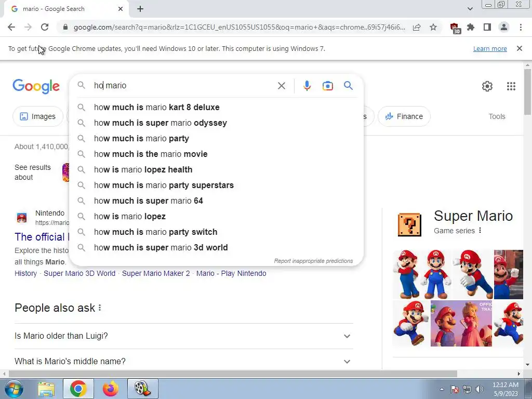Open Windows Explorer from the taskbar
Viewport: 532px width, 399px height.
tap(46, 389)
